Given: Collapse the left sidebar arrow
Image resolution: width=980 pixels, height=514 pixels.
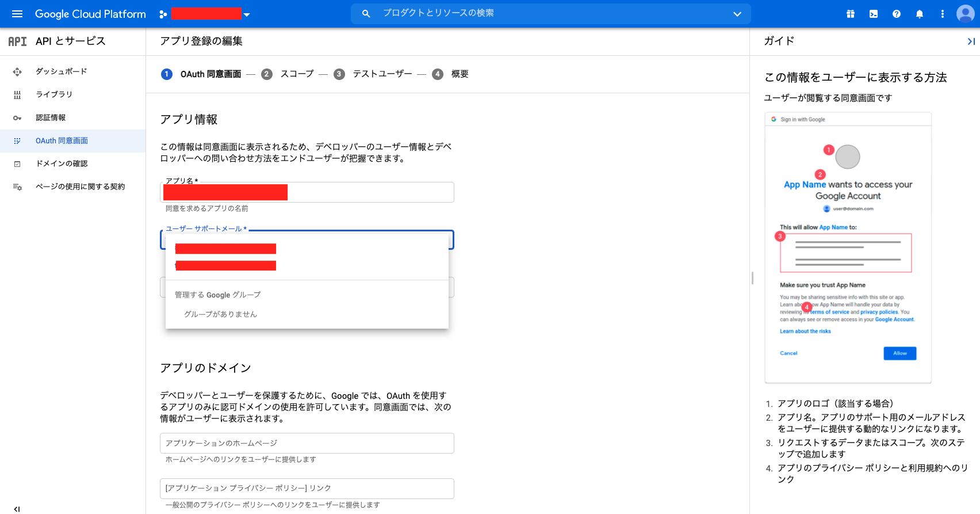Looking at the screenshot, I should tap(17, 509).
